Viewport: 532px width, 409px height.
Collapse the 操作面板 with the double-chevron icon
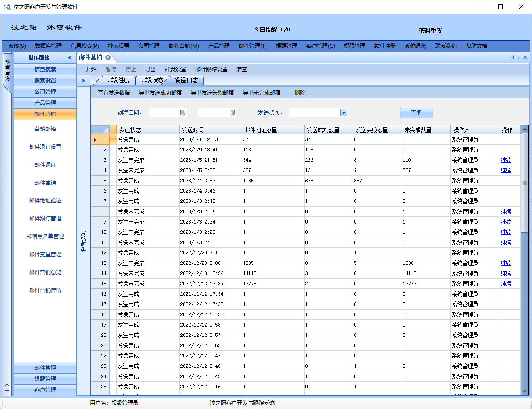pos(69,58)
